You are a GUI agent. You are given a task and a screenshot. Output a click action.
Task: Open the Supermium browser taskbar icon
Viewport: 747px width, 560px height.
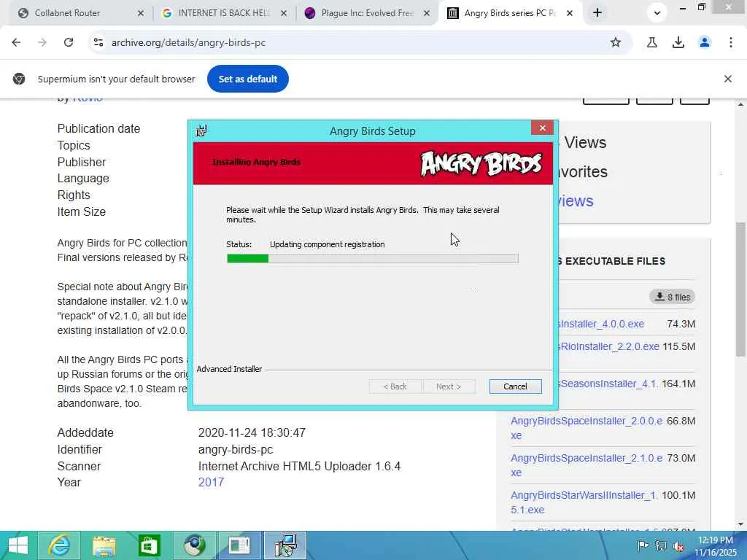[x=194, y=545]
